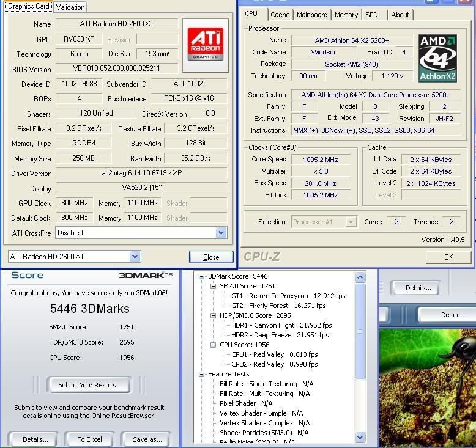Collapse the HDR/SM3.0 Score node

coord(214,315)
